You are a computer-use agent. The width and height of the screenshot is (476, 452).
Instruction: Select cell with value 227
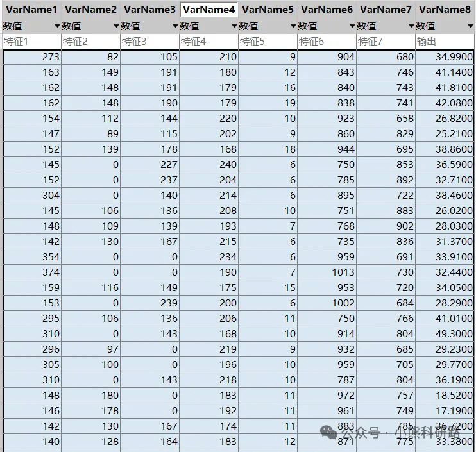pos(149,165)
